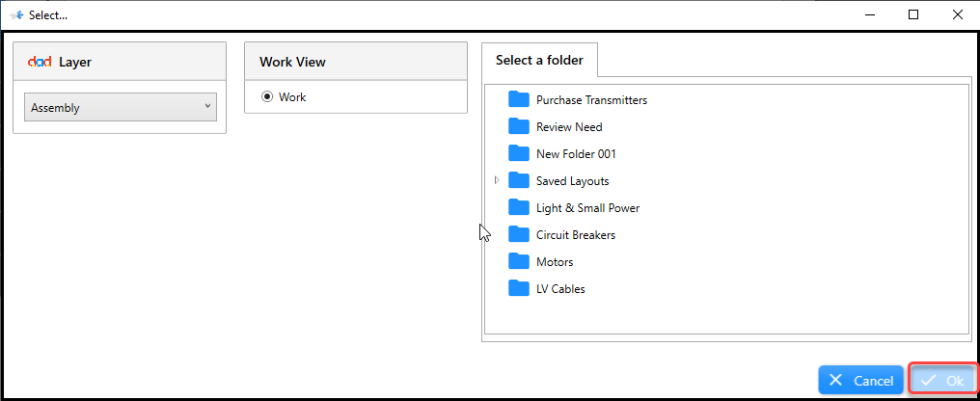Viewport: 980px width, 401px height.
Task: Select the Work radio button
Action: click(267, 96)
